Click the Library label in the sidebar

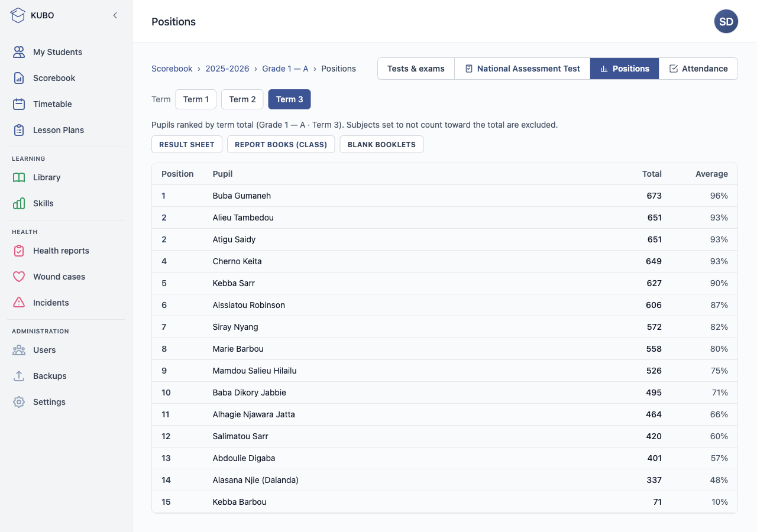47,177
